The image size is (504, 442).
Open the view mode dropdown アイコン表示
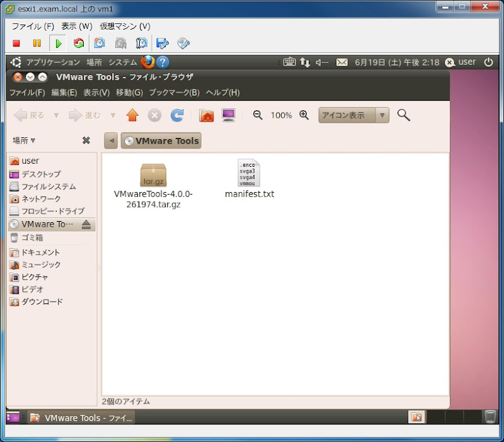coord(353,115)
